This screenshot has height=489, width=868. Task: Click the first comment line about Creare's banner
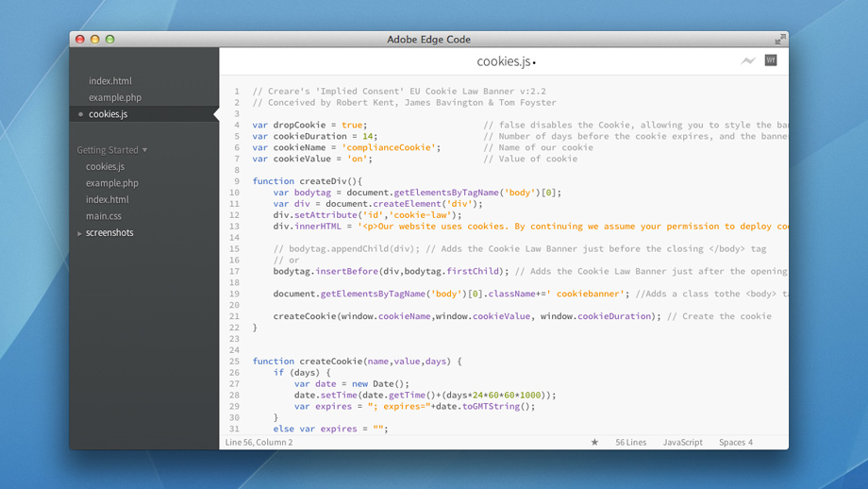click(399, 91)
